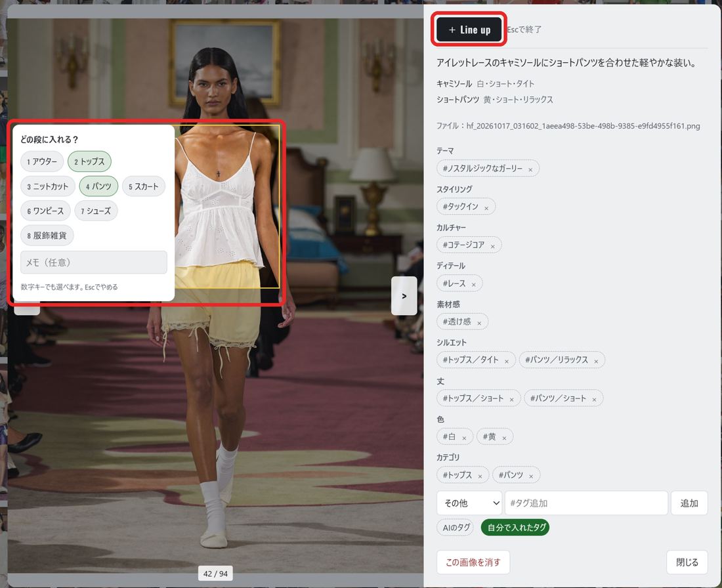The height and width of the screenshot is (588, 722).
Task: Remove the #レース tag
Action: tap(473, 285)
